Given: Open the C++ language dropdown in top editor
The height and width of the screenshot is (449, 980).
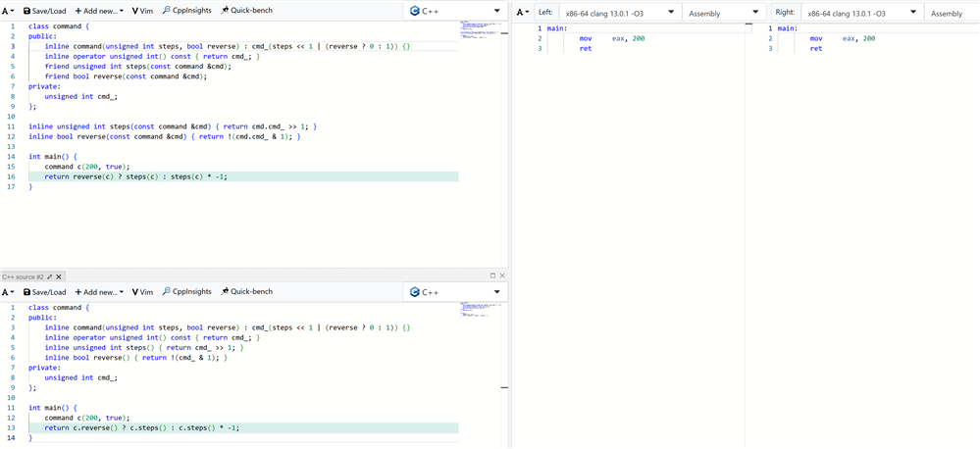Looking at the screenshot, I should point(455,11).
